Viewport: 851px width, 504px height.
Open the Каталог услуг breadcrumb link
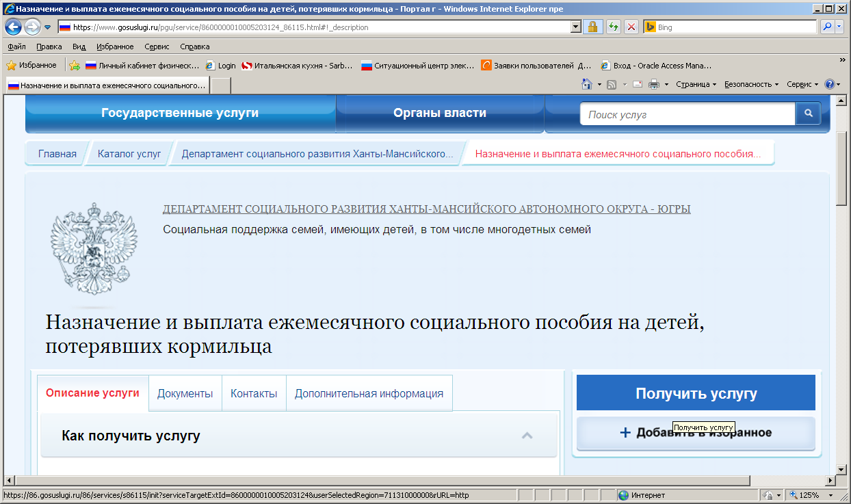click(129, 154)
